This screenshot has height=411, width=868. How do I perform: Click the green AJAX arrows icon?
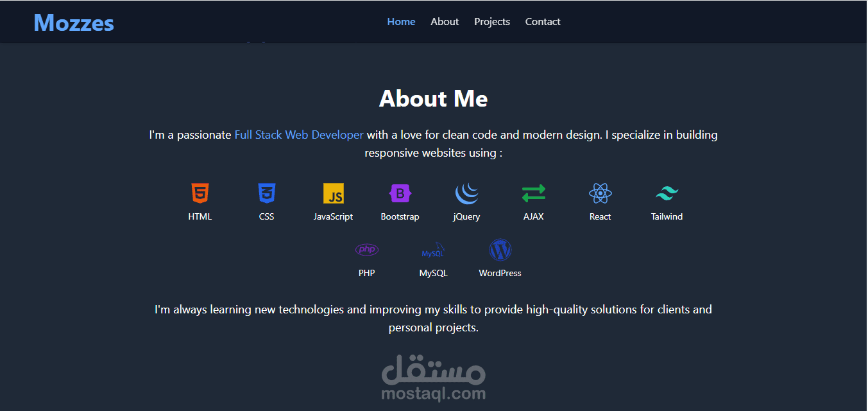(534, 193)
